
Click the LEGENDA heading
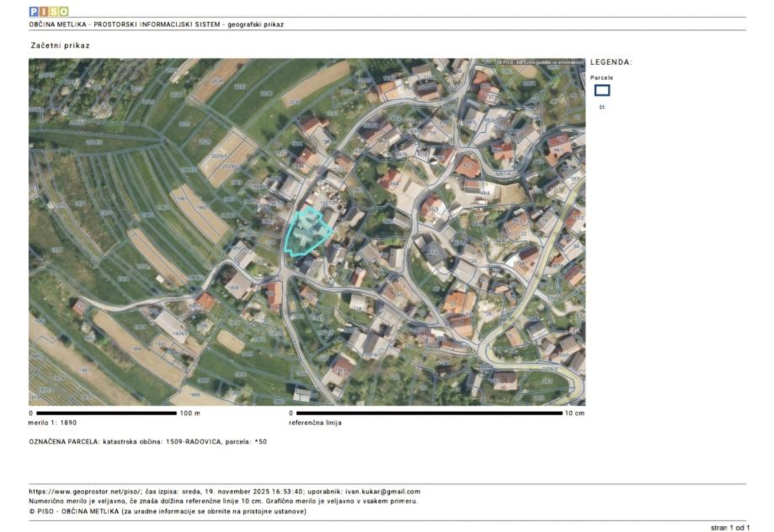pos(611,62)
